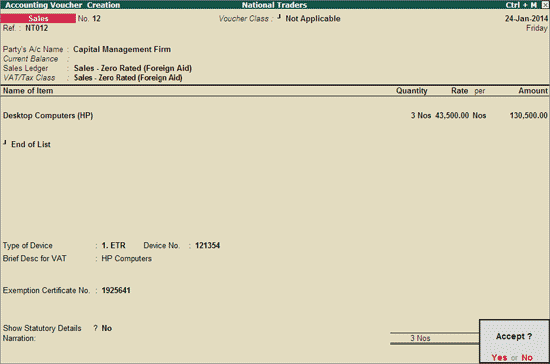Edit the rate 43,500.00 field
Viewport: 550px width, 364px height.
[452, 115]
